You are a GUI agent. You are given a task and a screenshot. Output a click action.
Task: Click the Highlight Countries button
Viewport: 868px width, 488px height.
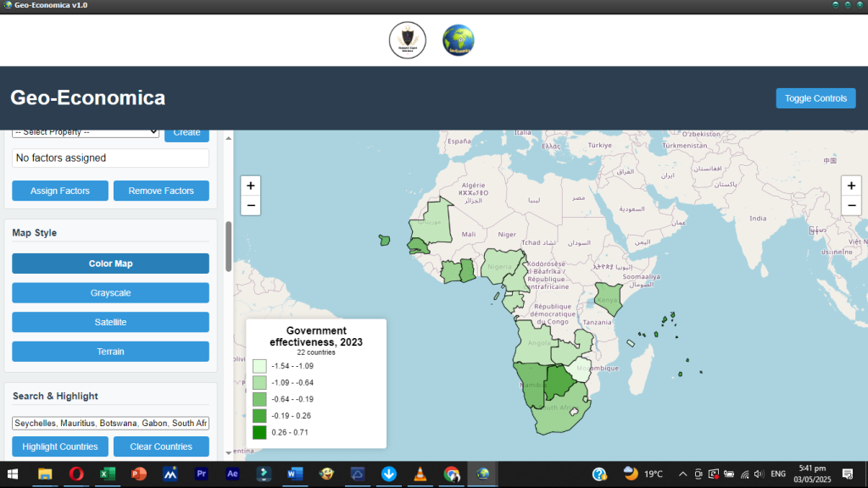[x=59, y=446]
